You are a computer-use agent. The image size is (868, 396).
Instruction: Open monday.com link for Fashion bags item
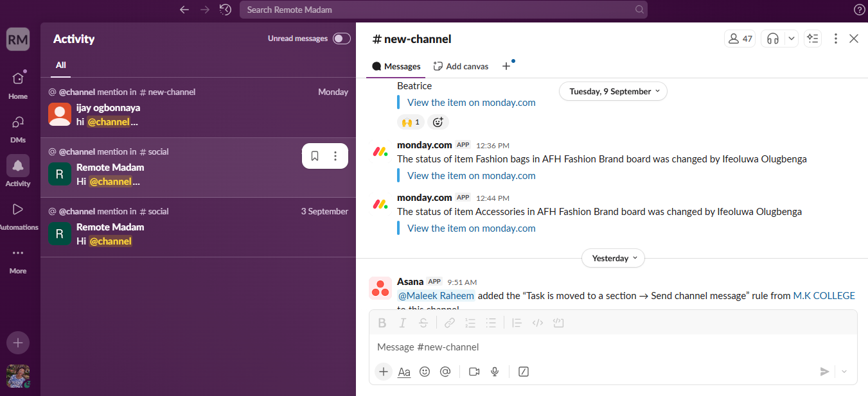(471, 175)
